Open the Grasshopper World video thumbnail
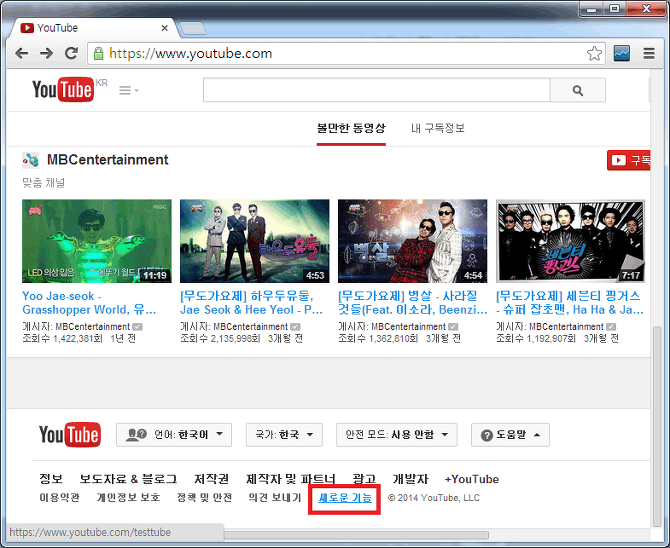The width and height of the screenshot is (670, 548). [97, 241]
